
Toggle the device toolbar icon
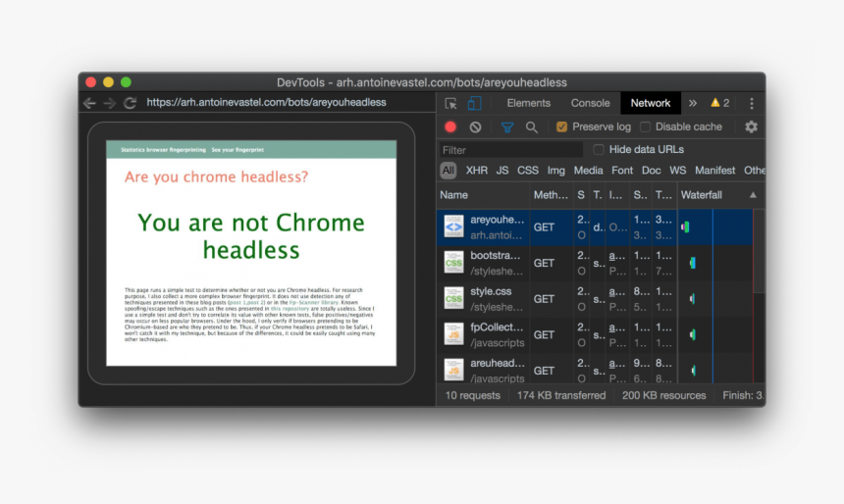[x=474, y=103]
